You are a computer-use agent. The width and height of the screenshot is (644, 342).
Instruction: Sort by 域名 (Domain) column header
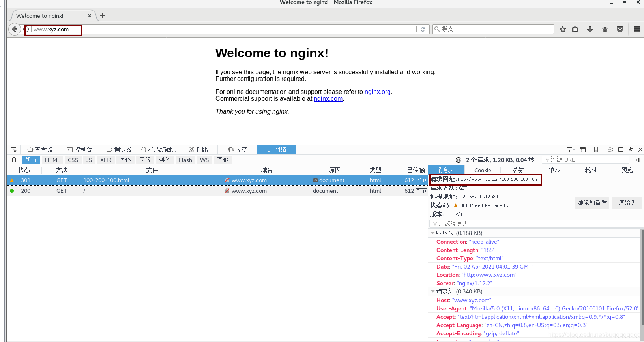(267, 170)
